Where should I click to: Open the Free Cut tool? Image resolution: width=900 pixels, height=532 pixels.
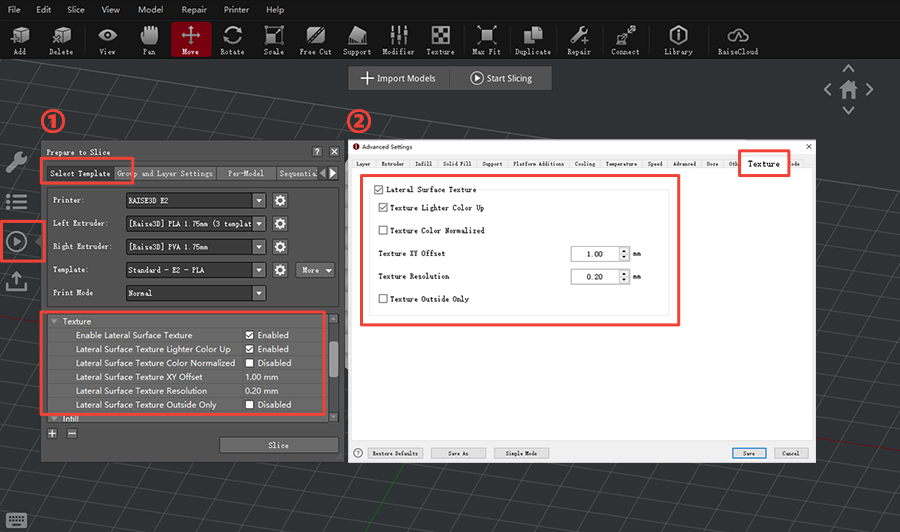click(315, 40)
